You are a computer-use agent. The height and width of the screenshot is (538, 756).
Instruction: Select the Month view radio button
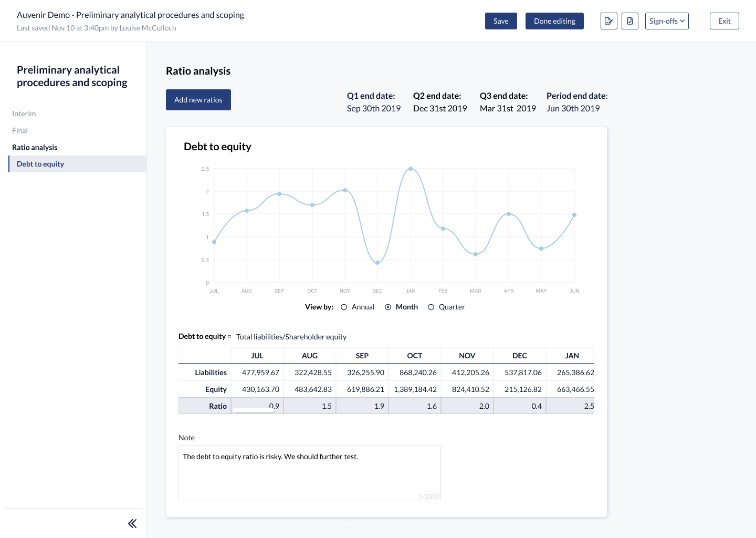(x=388, y=307)
